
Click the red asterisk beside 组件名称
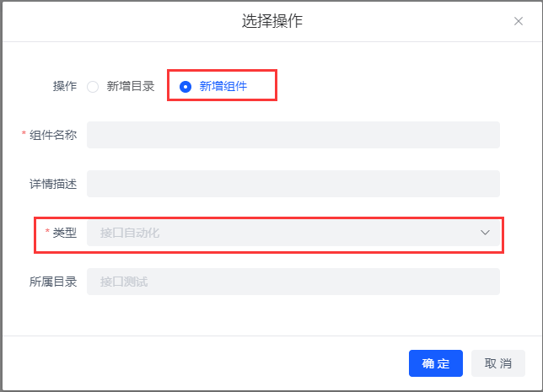tap(24, 135)
